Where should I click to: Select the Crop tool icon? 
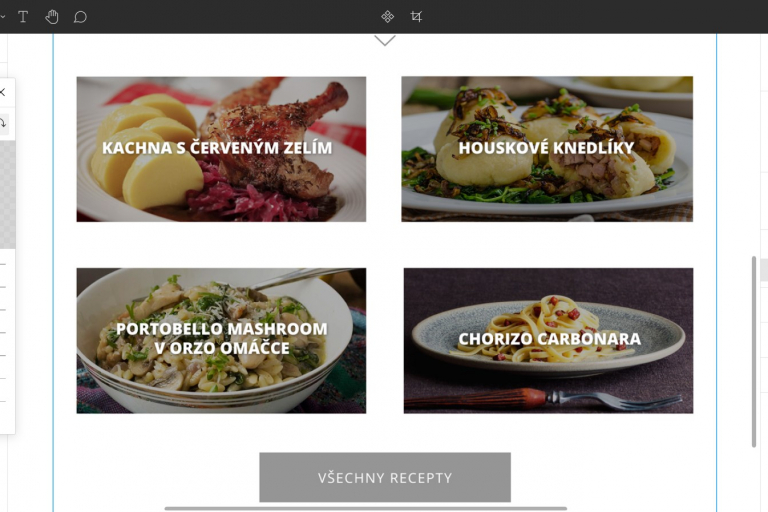click(416, 17)
